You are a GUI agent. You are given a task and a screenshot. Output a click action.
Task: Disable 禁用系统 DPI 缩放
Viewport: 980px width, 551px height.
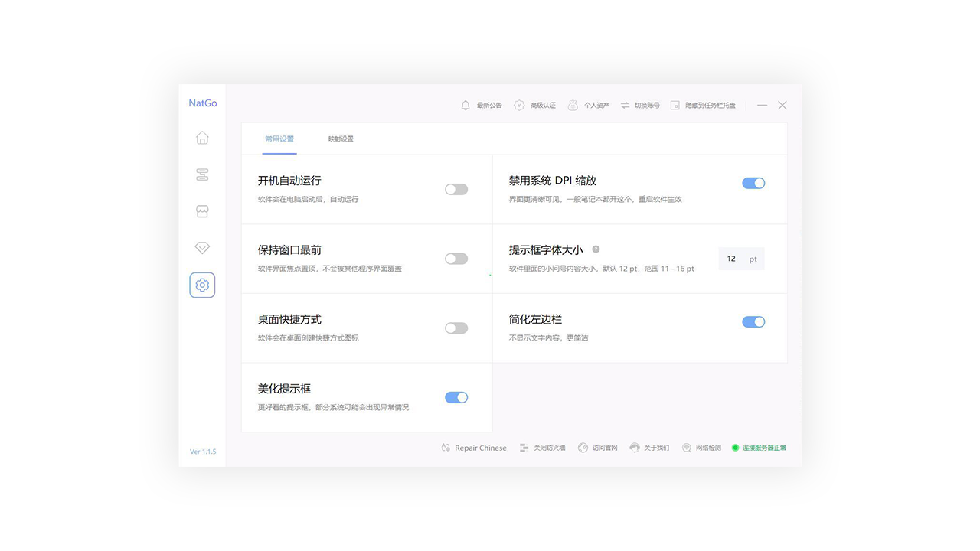click(x=753, y=183)
